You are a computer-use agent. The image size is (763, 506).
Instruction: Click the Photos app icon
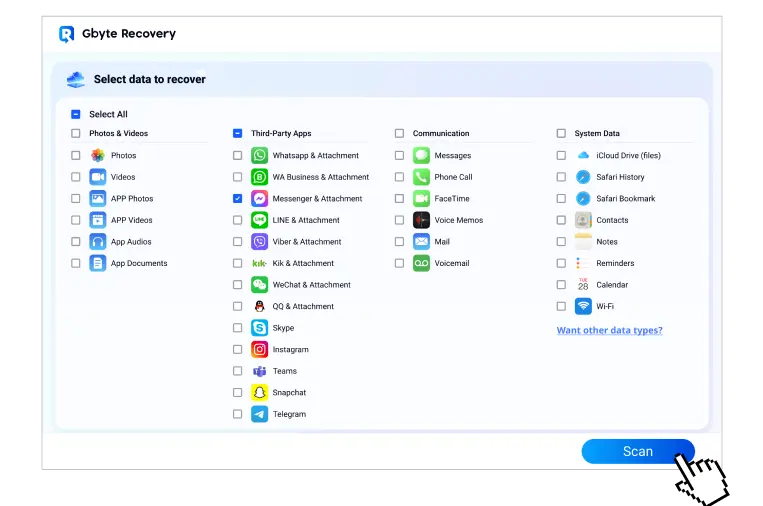98,155
